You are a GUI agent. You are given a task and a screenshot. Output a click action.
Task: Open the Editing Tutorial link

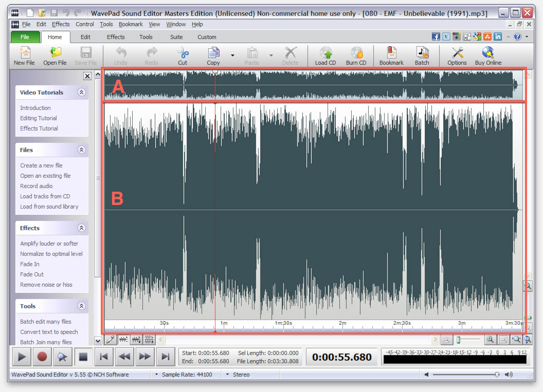pos(39,118)
